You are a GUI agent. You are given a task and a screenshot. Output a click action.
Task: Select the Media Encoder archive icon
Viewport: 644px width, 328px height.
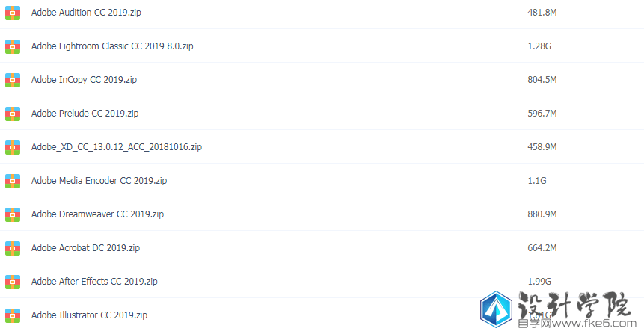[13, 181]
